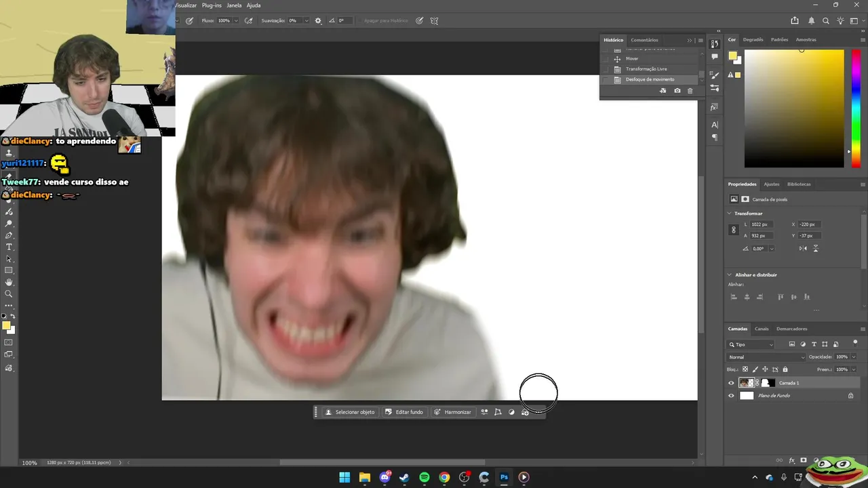Open the Edit Toolbar three-dots menu
This screenshot has width=868, height=488.
[x=9, y=306]
